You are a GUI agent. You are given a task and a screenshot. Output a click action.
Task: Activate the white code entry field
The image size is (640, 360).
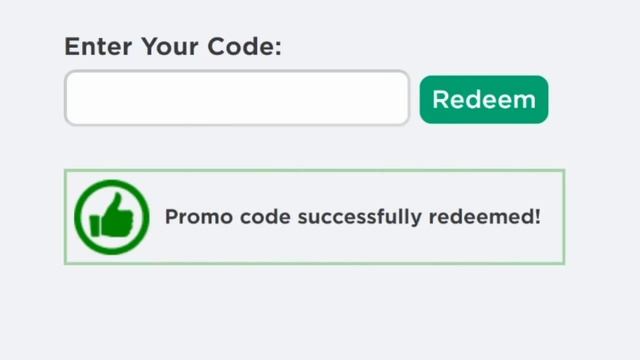click(x=237, y=98)
